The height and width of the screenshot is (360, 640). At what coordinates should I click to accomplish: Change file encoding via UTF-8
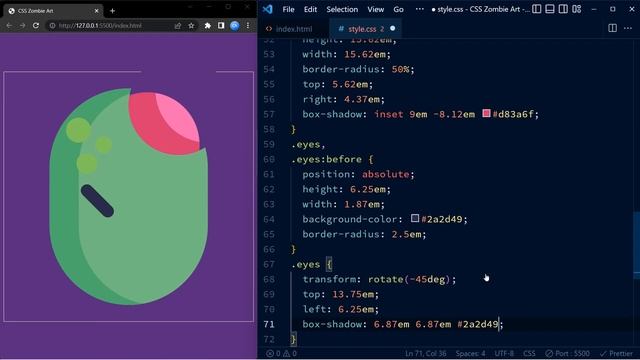point(504,353)
